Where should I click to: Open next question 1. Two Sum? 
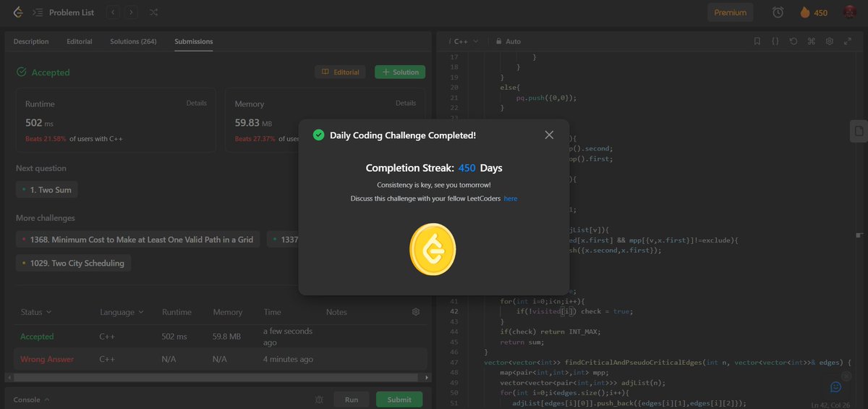(47, 190)
